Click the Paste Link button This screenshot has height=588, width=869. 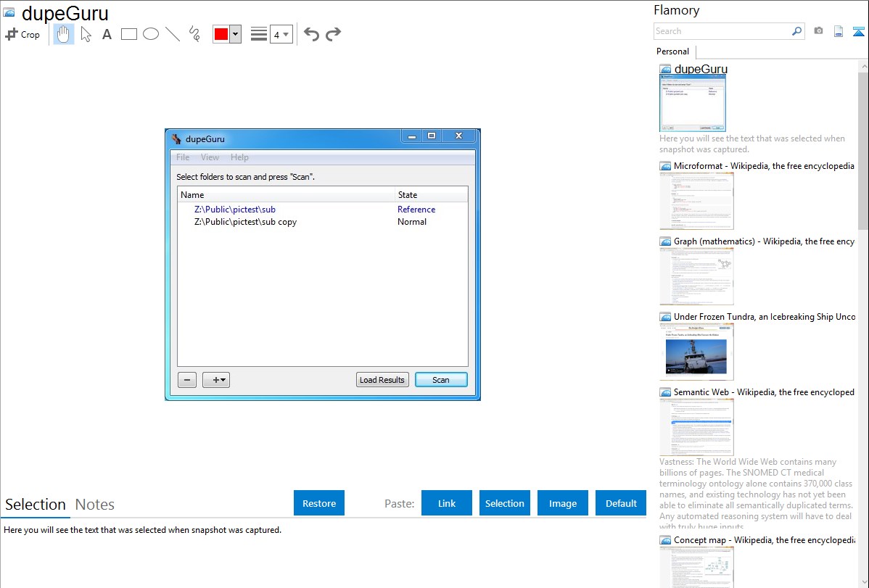(x=447, y=503)
